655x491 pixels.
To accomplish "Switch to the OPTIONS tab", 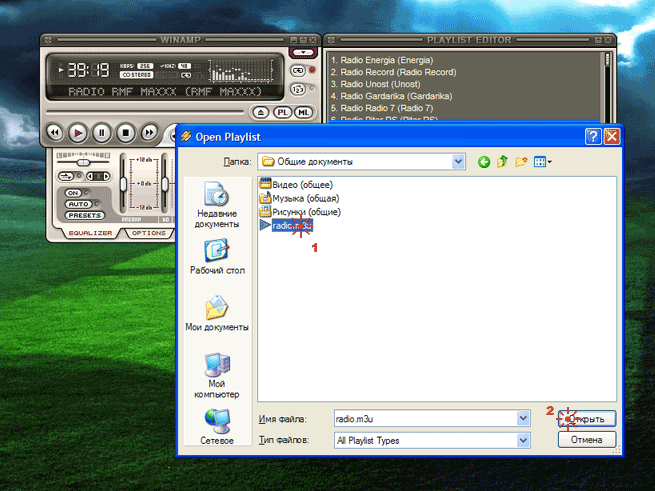I will pos(149,233).
